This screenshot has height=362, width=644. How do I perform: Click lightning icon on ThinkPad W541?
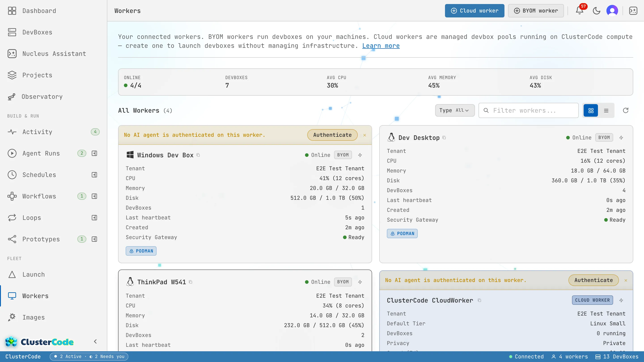coord(360,282)
